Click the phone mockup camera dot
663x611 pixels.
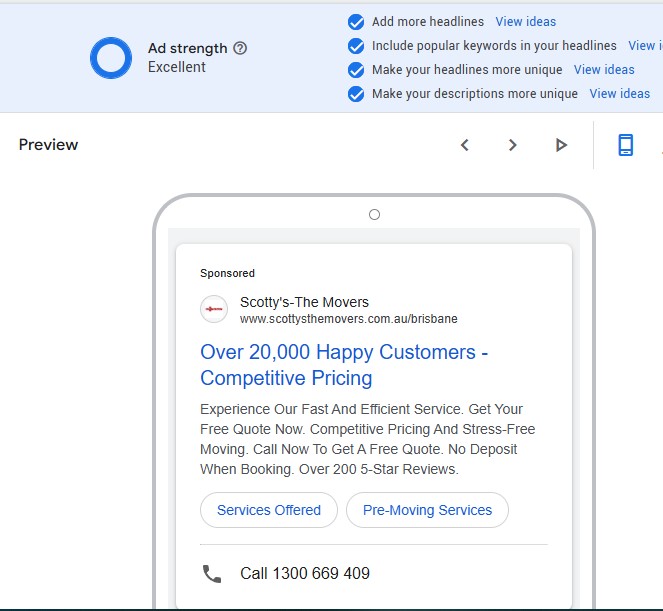(x=374, y=215)
